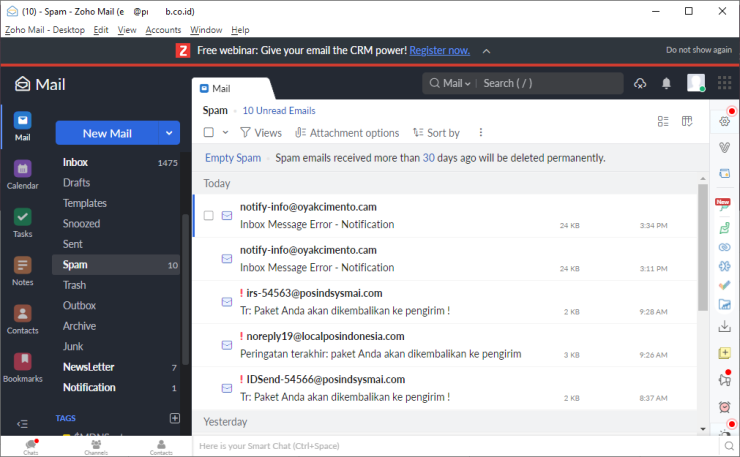Open the Notes module
The width and height of the screenshot is (740, 457).
coord(22,271)
